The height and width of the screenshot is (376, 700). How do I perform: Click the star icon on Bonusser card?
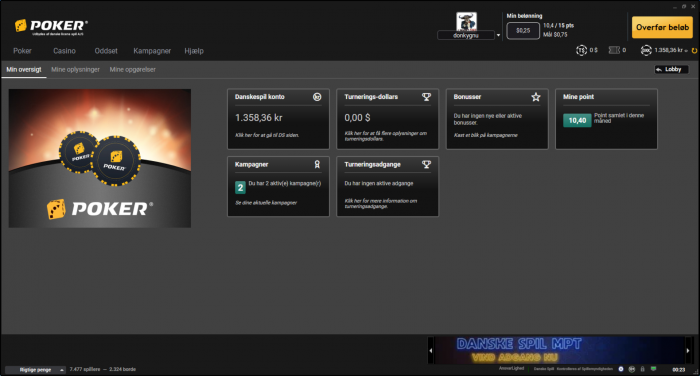[x=536, y=97]
